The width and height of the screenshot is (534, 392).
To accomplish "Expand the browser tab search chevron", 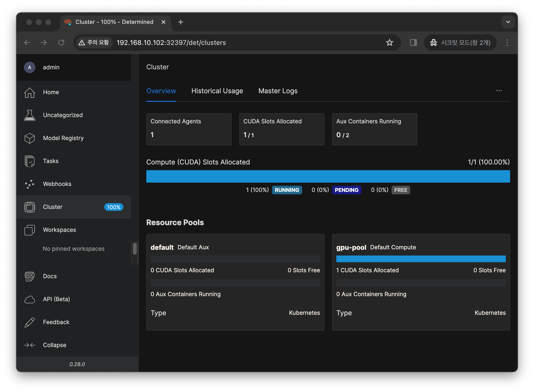I will click(x=508, y=22).
